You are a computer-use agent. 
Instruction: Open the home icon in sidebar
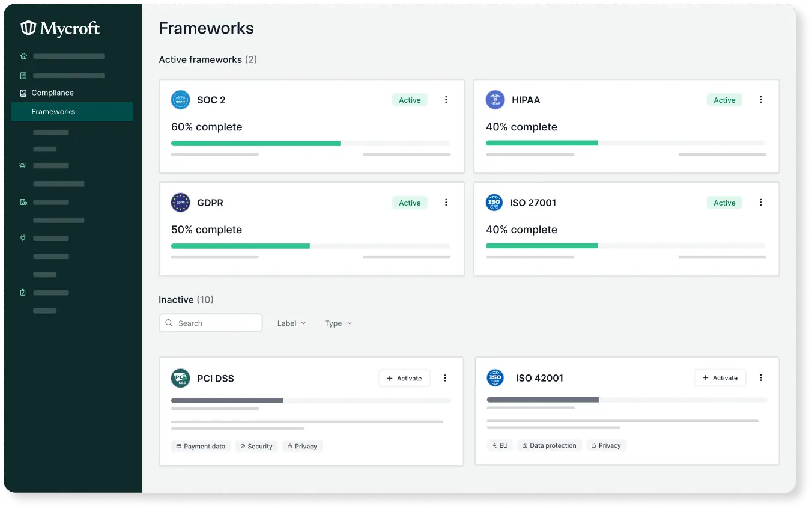pyautogui.click(x=23, y=56)
